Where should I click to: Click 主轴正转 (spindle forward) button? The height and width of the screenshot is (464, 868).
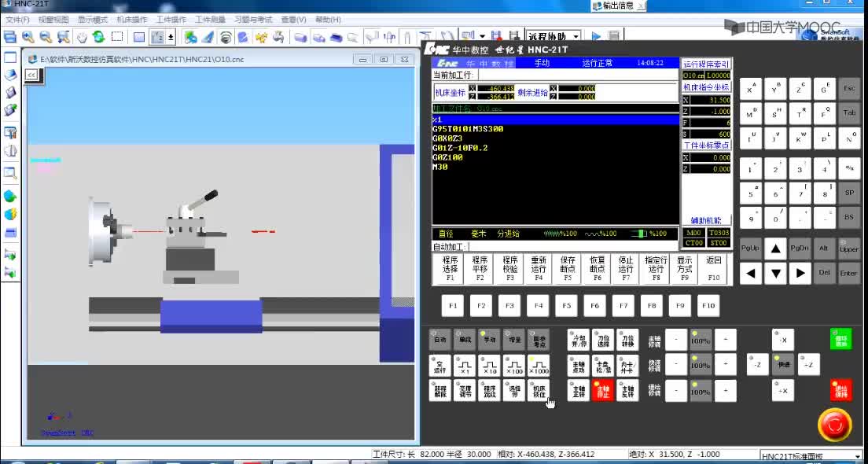(579, 390)
